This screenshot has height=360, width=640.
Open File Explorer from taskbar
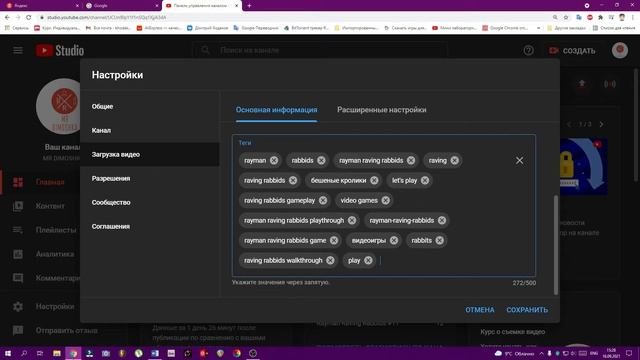point(57,353)
